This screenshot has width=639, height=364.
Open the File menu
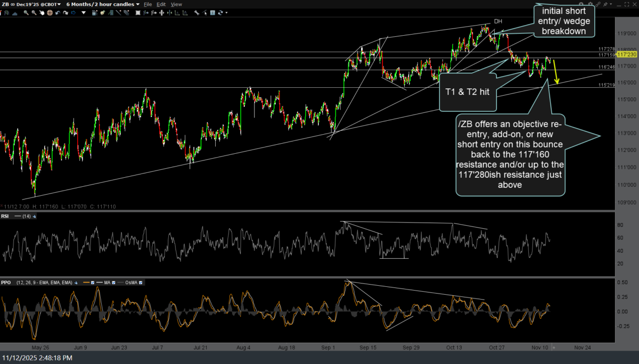pos(148,4)
